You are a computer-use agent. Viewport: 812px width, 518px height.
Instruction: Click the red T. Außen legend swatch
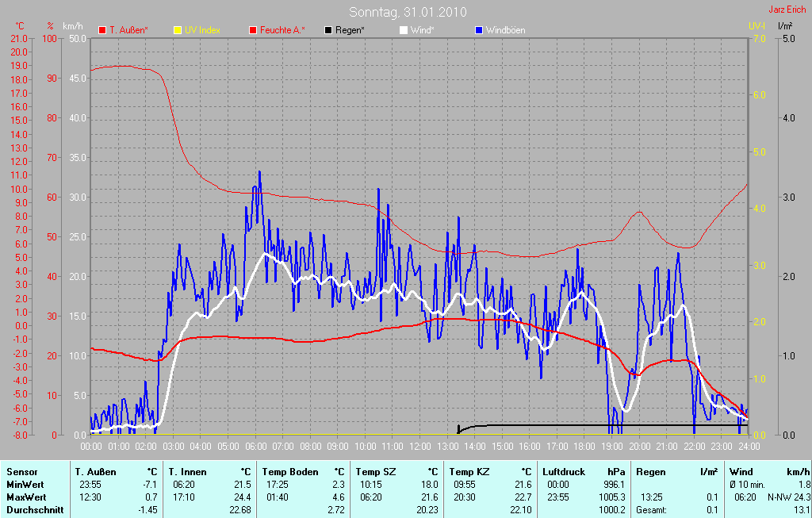[102, 30]
